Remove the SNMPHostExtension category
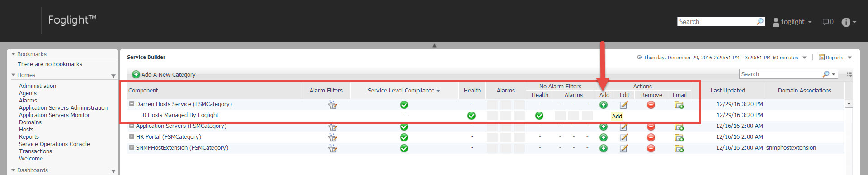The height and width of the screenshot is (175, 868). [651, 148]
